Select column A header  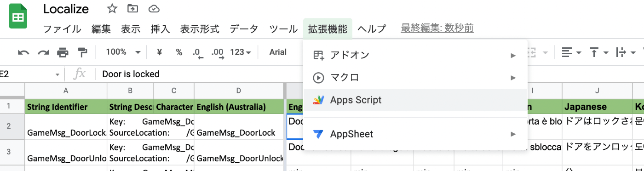(x=66, y=91)
